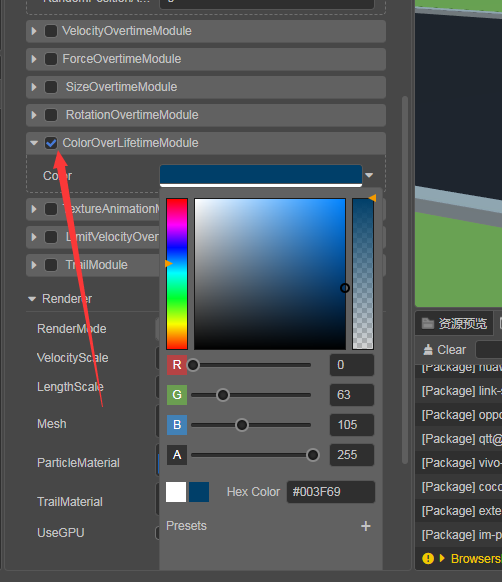The height and width of the screenshot is (582, 502).
Task: Select the G green channel label
Action: (177, 395)
